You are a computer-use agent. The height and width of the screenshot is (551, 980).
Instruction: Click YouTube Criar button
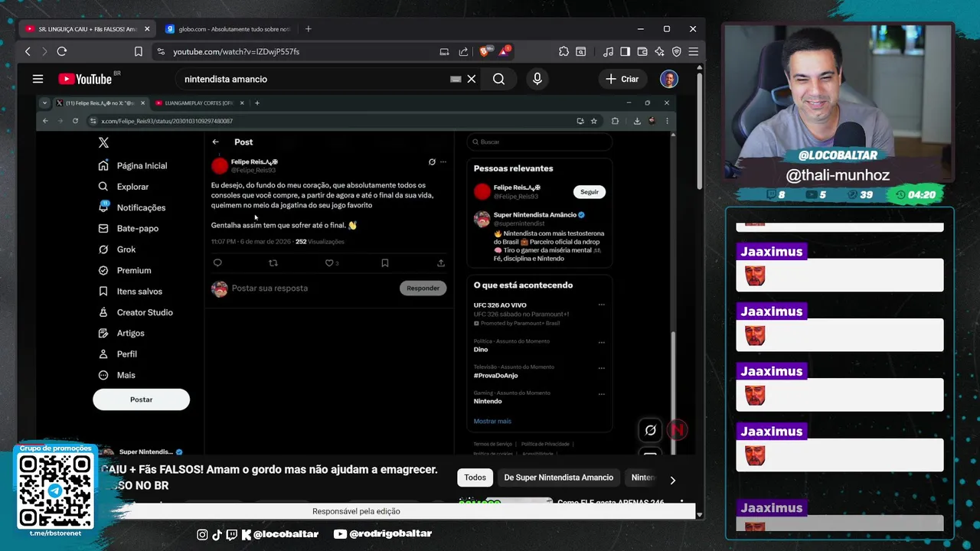pyautogui.click(x=622, y=79)
